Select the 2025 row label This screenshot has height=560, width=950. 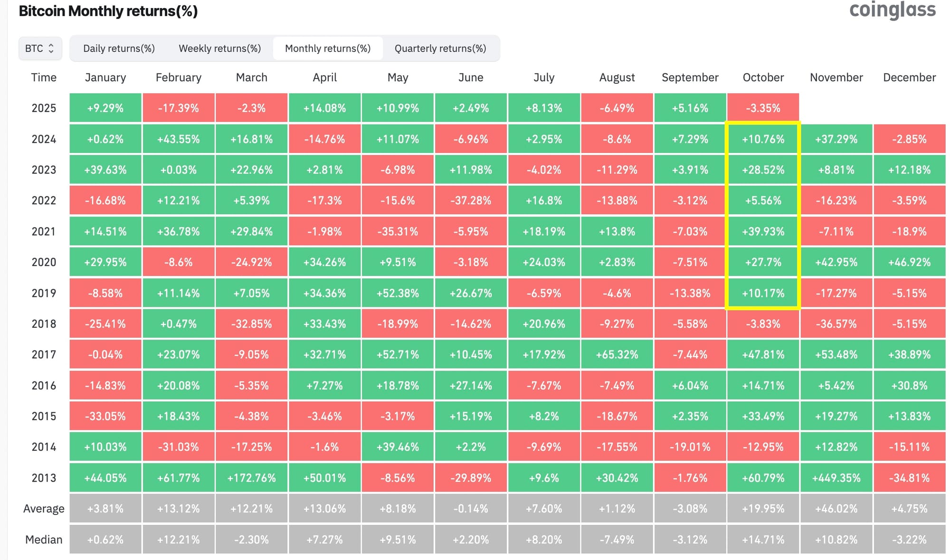(x=44, y=108)
